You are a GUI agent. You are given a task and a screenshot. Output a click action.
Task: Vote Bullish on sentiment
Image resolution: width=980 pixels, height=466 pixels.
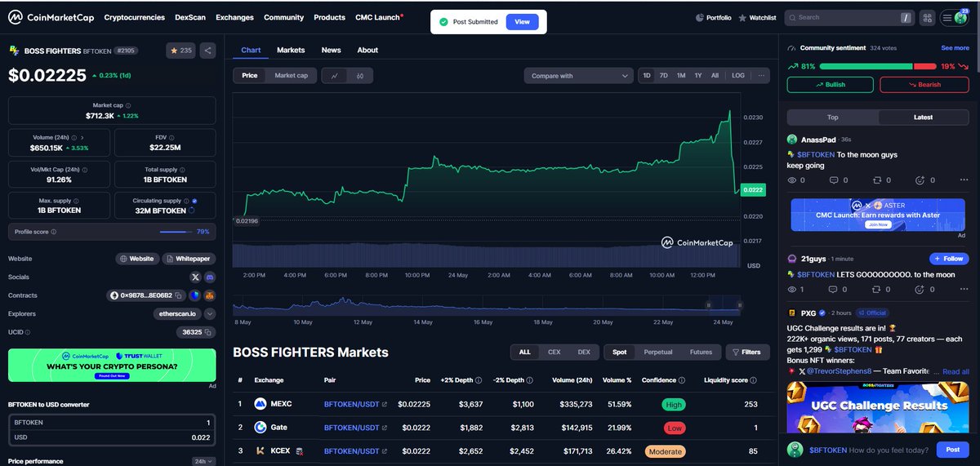click(x=831, y=84)
